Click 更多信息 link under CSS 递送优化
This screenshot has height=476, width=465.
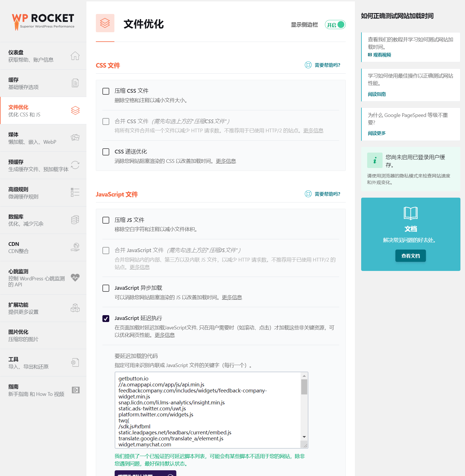pyautogui.click(x=226, y=161)
